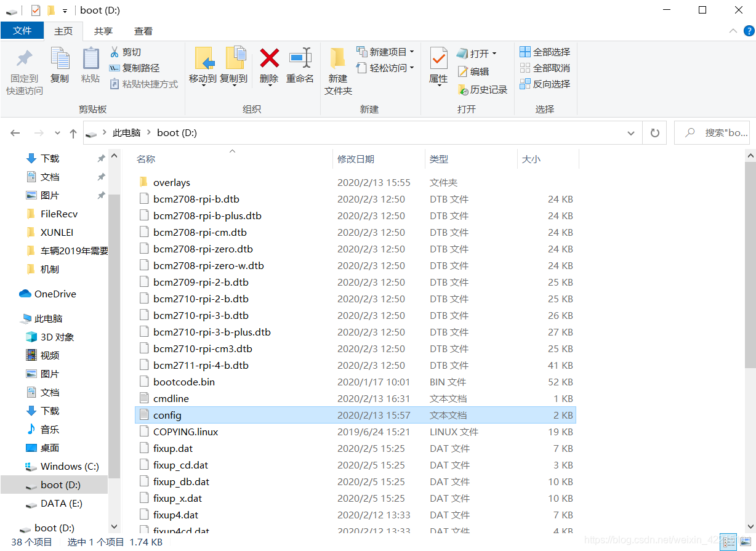Switch to large icons view in status bar
756x551 pixels.
[x=746, y=542]
